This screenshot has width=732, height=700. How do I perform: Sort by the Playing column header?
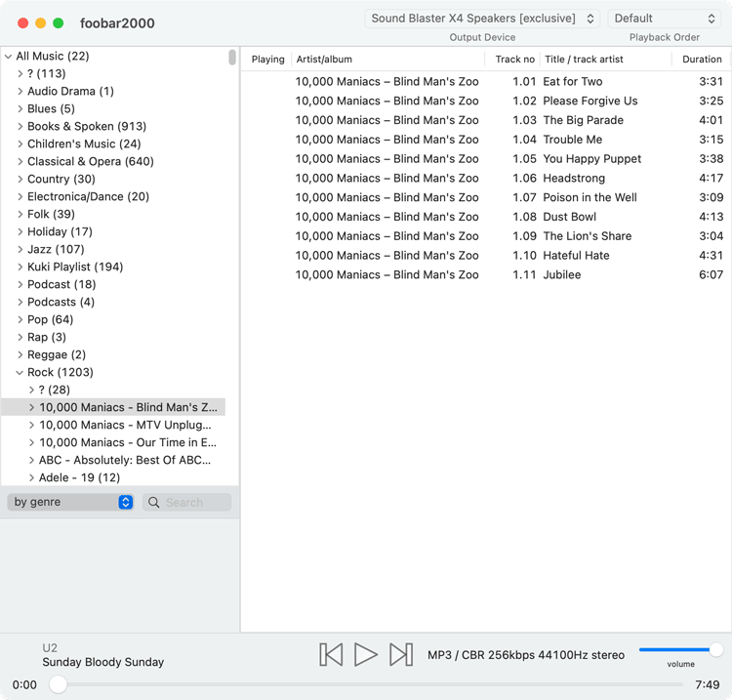coord(267,60)
